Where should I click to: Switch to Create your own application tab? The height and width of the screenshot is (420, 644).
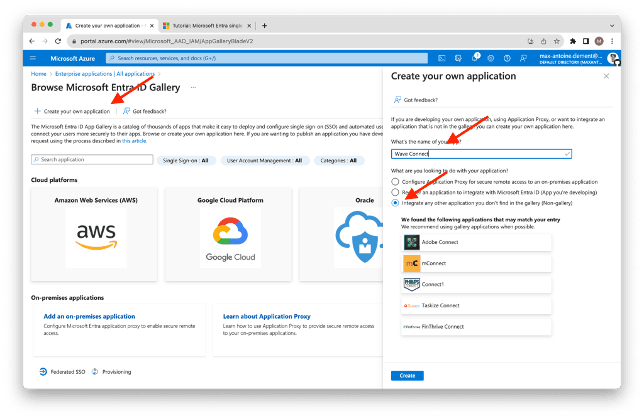pyautogui.click(x=110, y=25)
